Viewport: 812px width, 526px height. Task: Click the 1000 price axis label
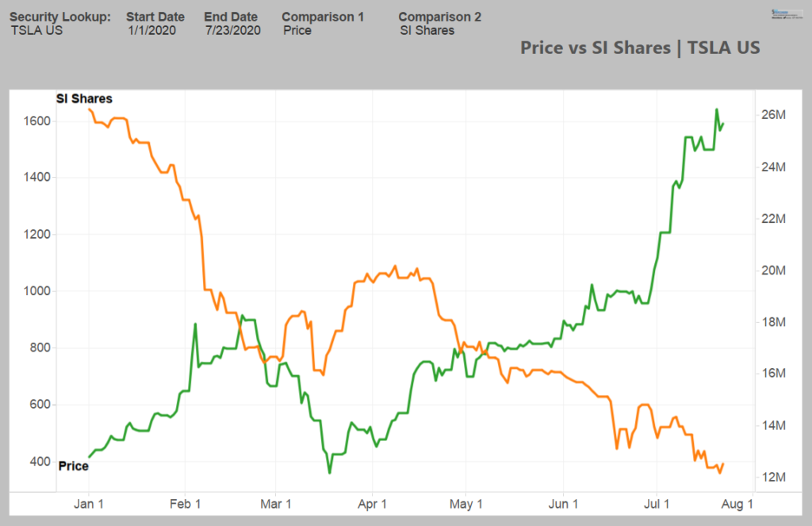[36, 290]
